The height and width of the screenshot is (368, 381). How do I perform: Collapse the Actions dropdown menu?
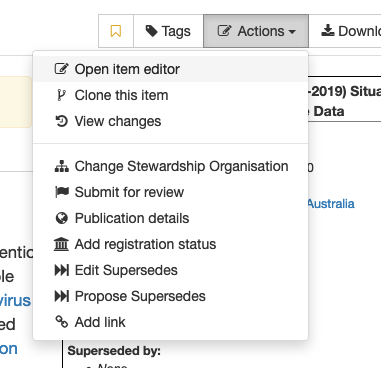256,31
